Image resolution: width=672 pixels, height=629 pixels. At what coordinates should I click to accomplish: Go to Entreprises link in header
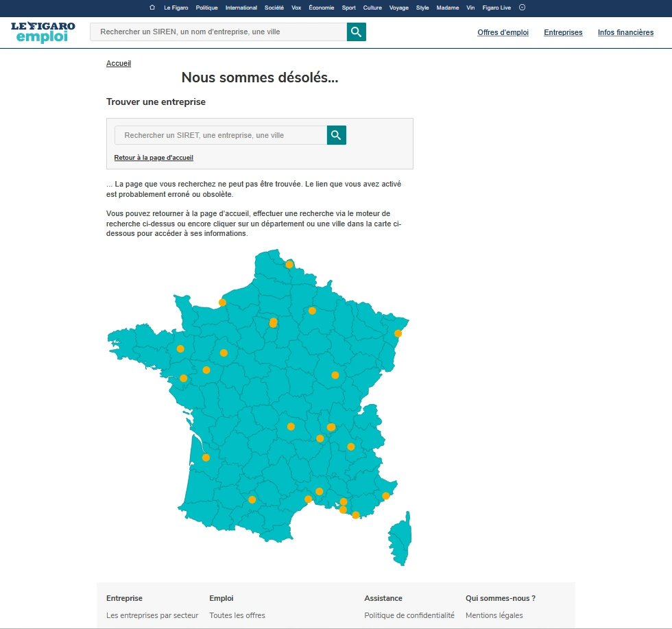point(563,33)
